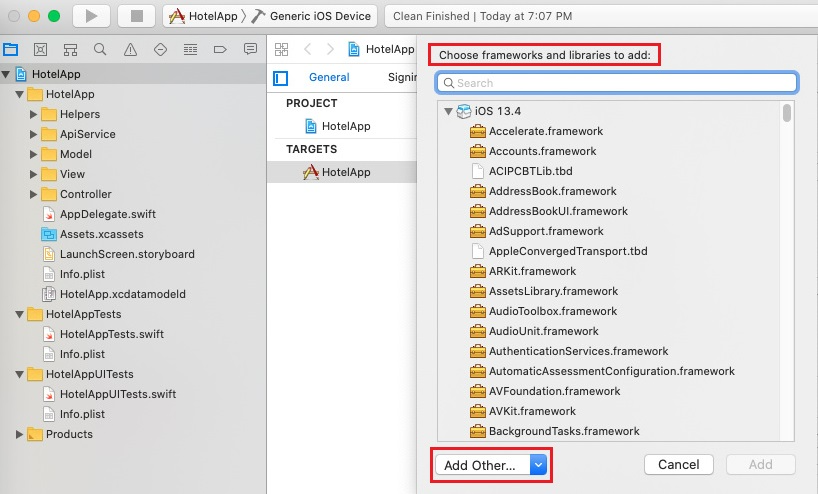Collapse the iOS 13.4 frameworks group
Viewport: 818px width, 494px height.
point(448,111)
